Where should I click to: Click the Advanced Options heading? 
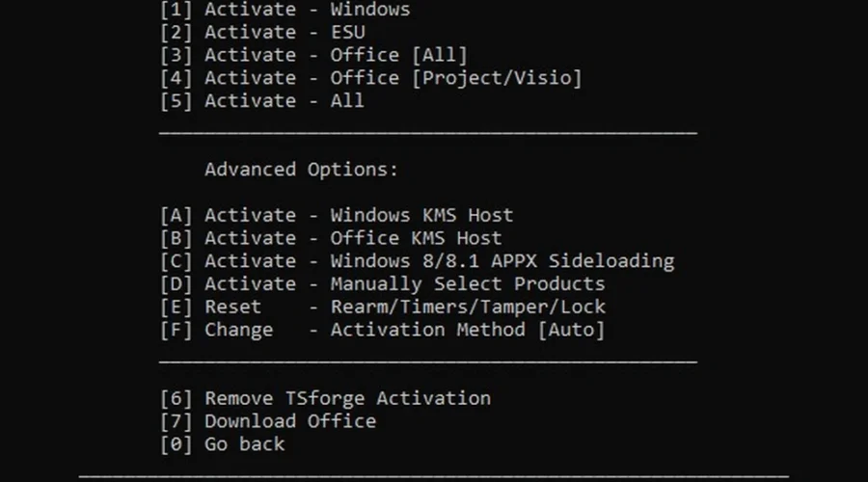click(301, 170)
